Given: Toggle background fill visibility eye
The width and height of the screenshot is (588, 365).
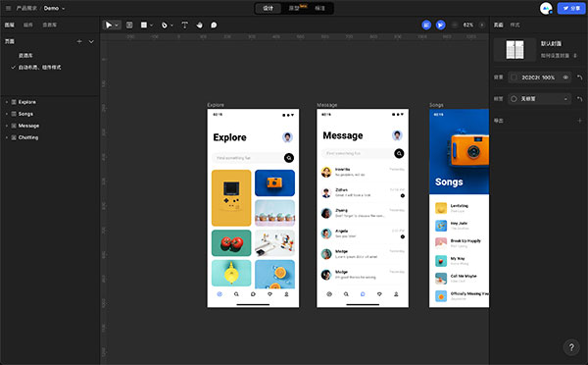Looking at the screenshot, I should 565,78.
